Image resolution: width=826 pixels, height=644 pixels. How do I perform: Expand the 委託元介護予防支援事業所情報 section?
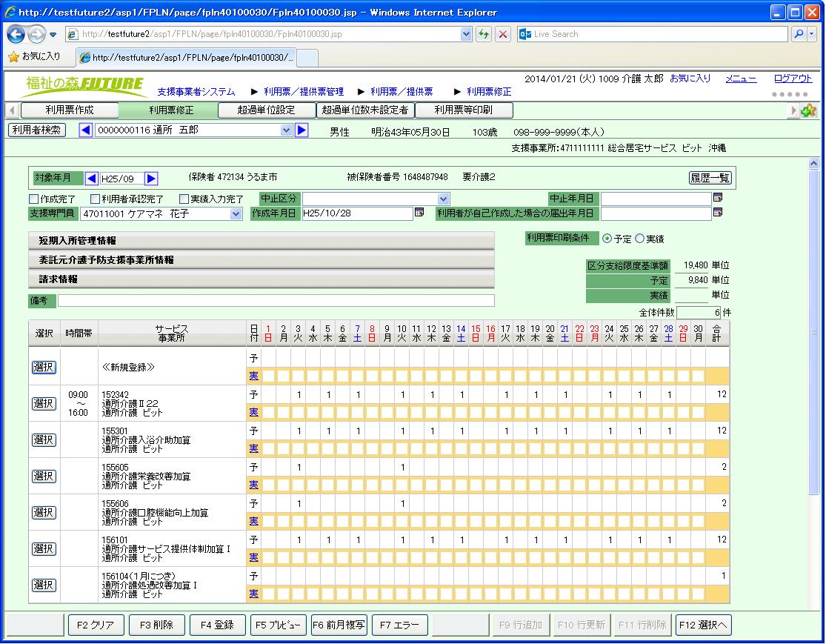pyautogui.click(x=262, y=260)
